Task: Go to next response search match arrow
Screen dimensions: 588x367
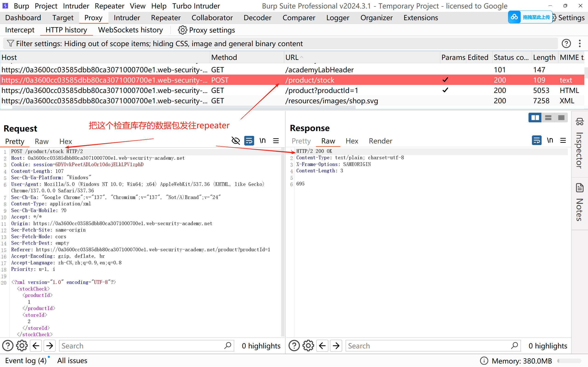Action: pos(336,346)
